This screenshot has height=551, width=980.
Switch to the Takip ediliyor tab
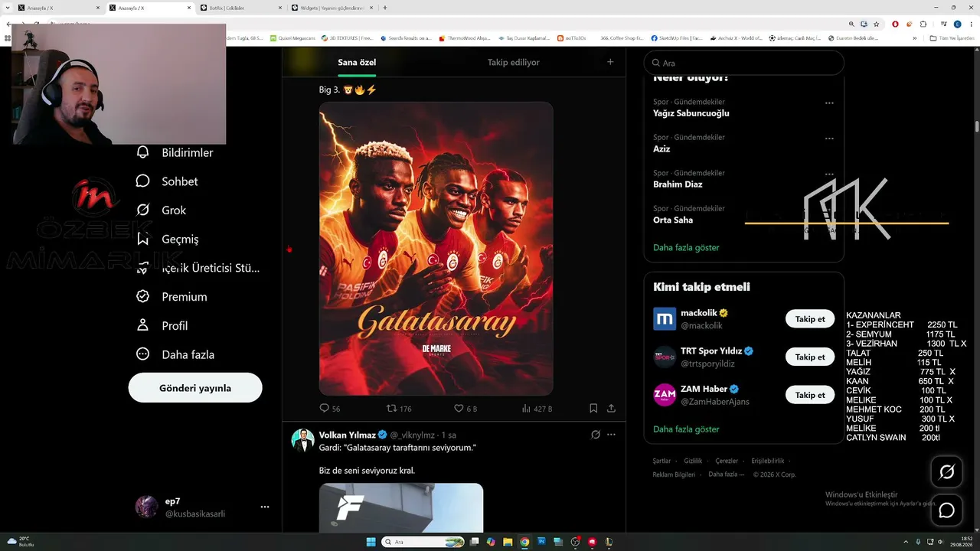(514, 62)
